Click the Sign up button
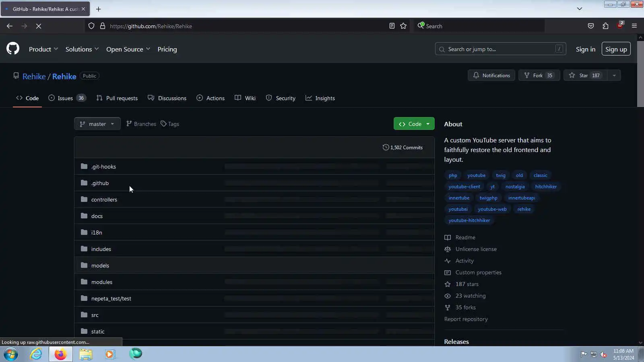Image resolution: width=644 pixels, height=362 pixels. [616, 49]
